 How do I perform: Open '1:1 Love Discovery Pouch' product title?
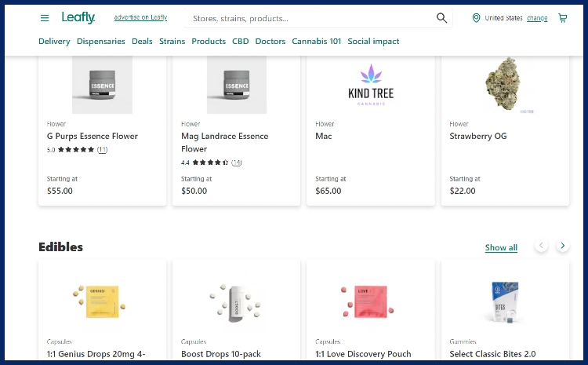tap(363, 354)
